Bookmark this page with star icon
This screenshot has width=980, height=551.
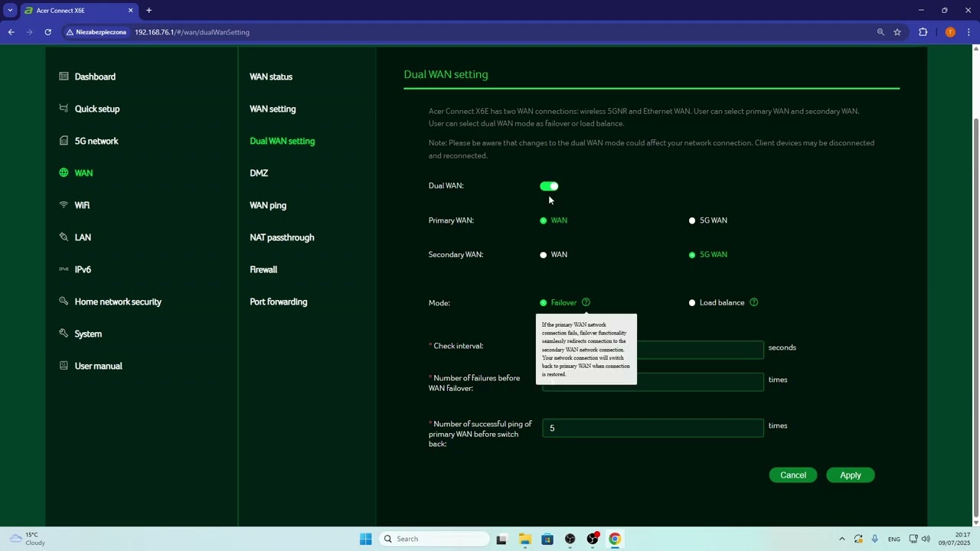897,32
